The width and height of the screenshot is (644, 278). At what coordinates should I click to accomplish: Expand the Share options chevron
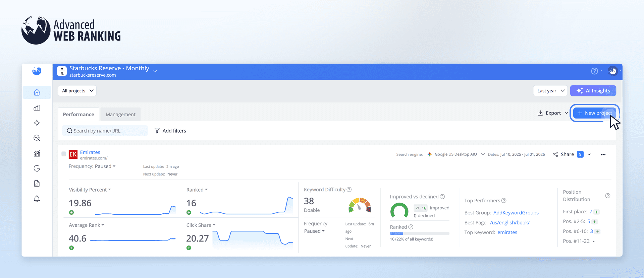point(589,154)
